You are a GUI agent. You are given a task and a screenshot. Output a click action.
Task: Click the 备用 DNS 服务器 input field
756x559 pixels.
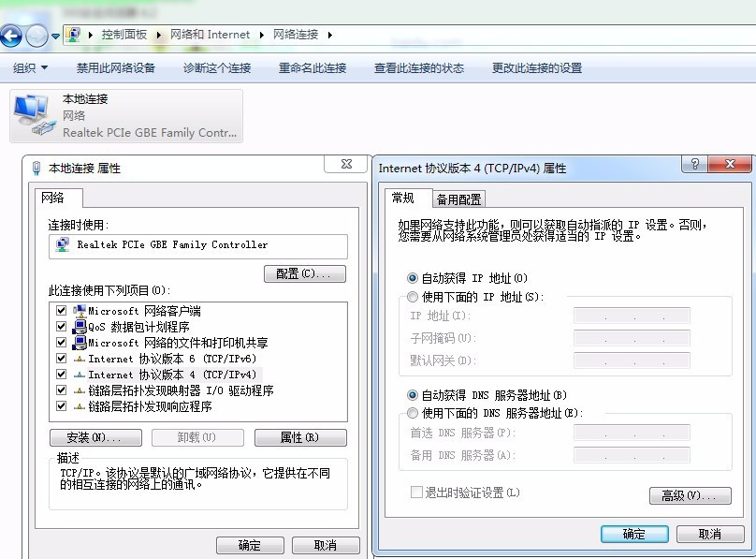[632, 455]
